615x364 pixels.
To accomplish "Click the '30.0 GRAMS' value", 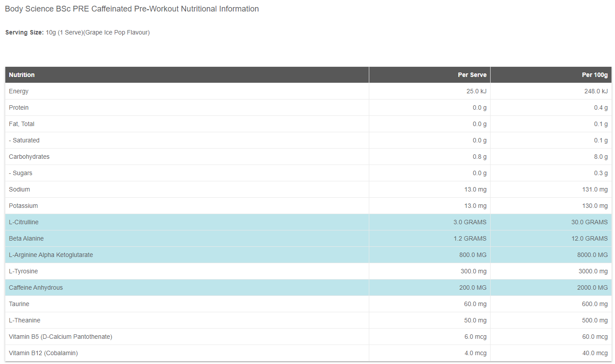I will [x=590, y=222].
